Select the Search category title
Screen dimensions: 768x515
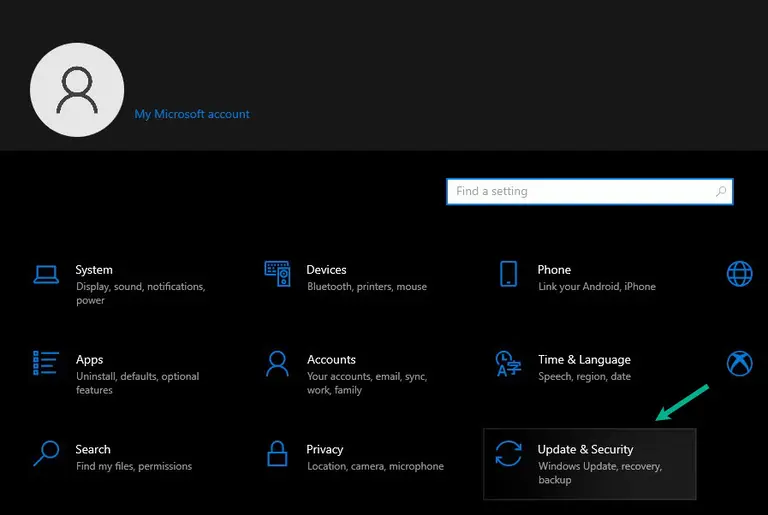tap(93, 449)
